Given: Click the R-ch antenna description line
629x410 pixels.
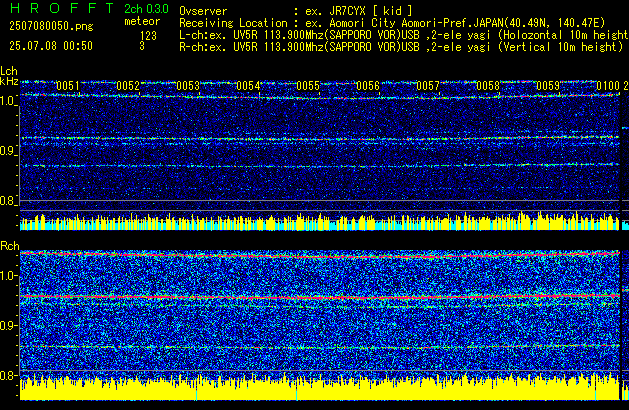Looking at the screenshot, I should 401,47.
